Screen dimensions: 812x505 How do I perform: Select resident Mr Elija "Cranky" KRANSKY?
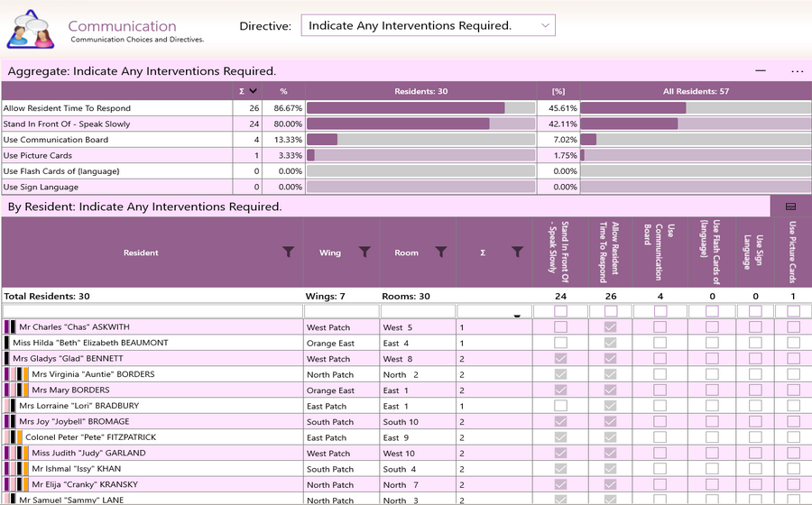point(85,484)
